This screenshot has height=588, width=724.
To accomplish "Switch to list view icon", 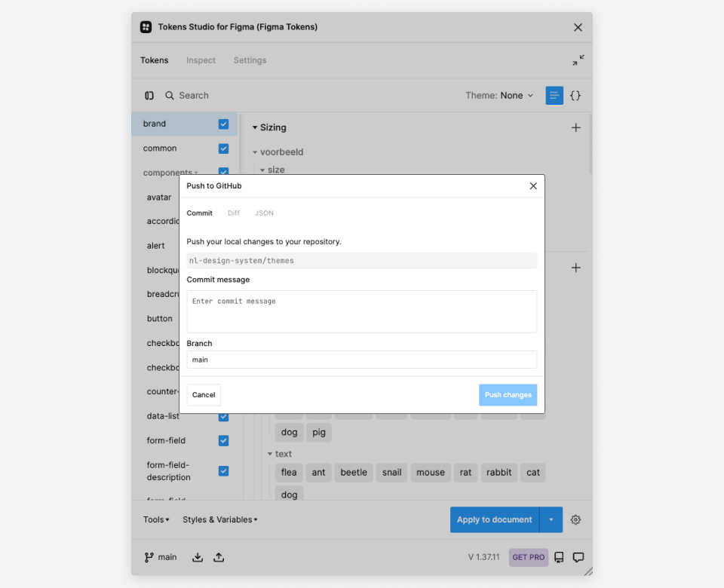I will pyautogui.click(x=554, y=96).
